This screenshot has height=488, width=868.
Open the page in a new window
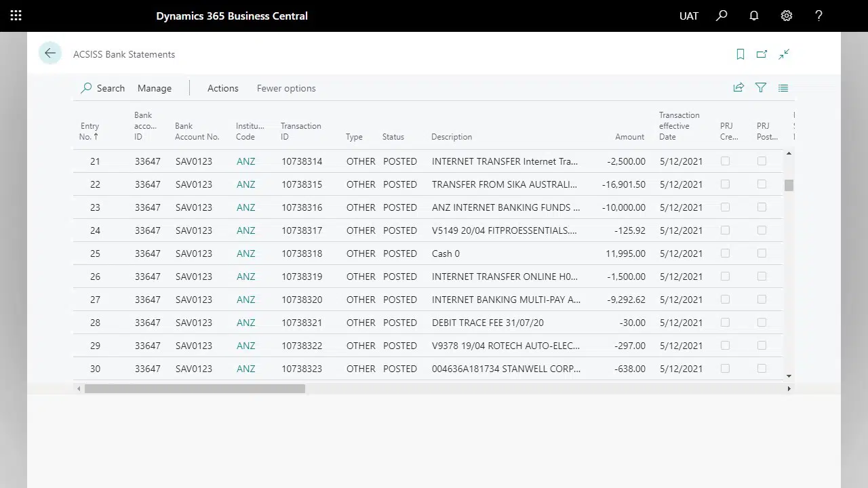(x=762, y=54)
